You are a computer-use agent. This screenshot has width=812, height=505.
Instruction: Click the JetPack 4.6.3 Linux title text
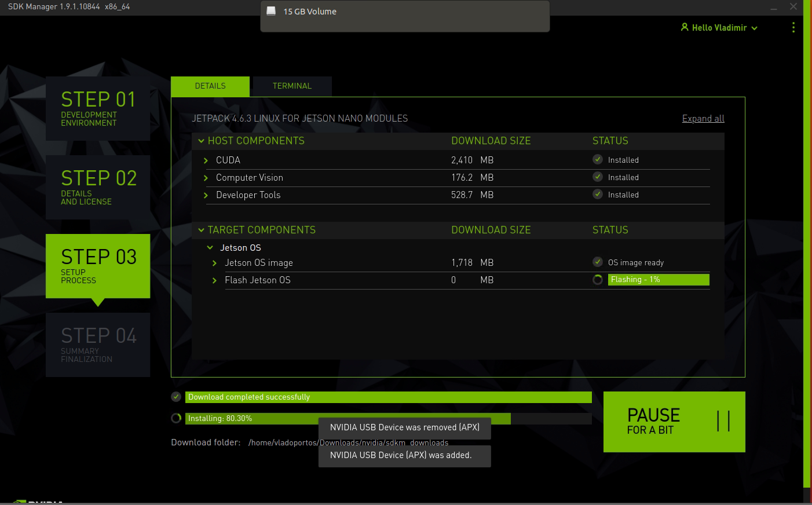300,118
